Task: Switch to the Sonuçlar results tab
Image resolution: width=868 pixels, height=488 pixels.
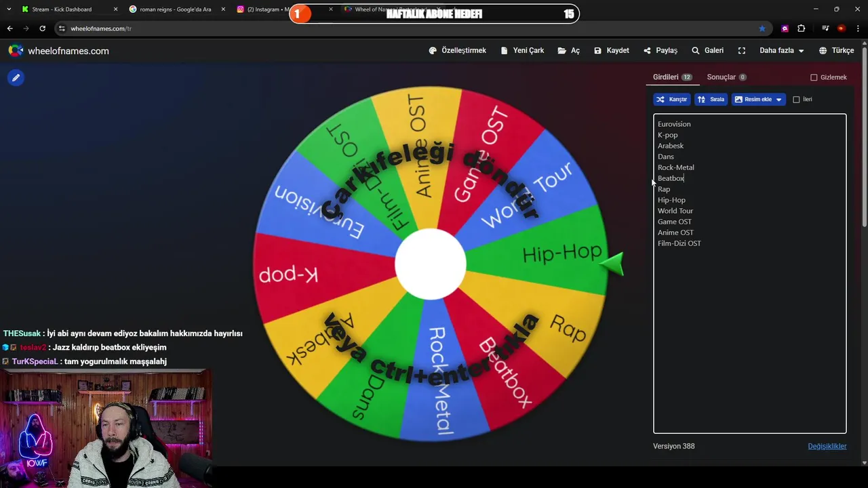Action: [726, 77]
